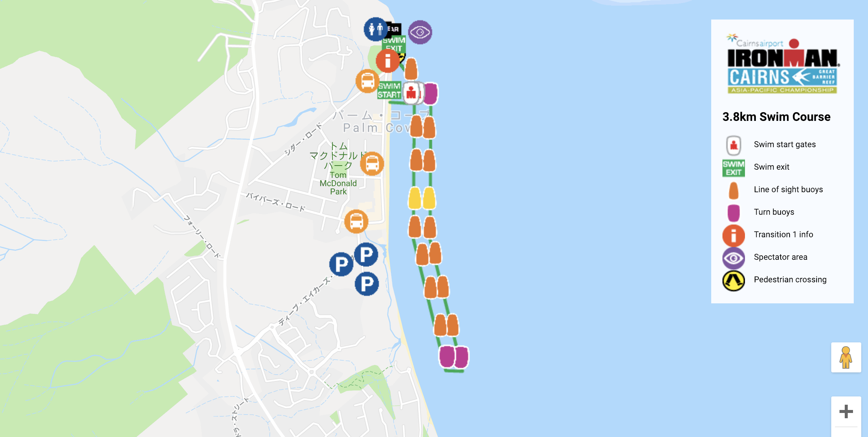Screen dimensions: 868x437
Task: Click the Swim Start green label marker
Action: [x=389, y=90]
